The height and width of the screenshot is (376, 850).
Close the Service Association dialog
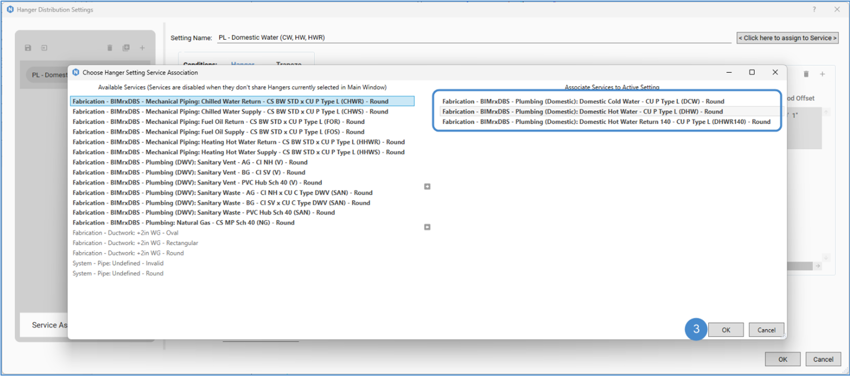pos(775,72)
